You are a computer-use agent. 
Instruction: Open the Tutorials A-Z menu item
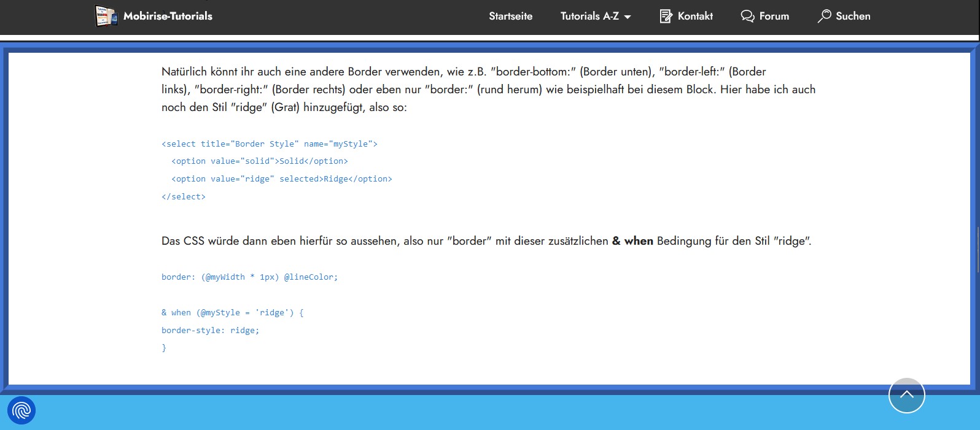click(589, 16)
